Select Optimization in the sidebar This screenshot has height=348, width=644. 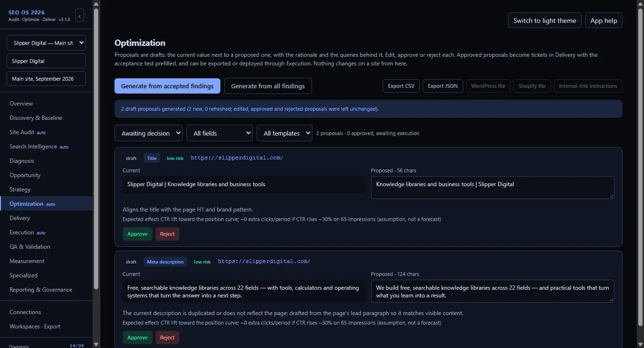46,204
